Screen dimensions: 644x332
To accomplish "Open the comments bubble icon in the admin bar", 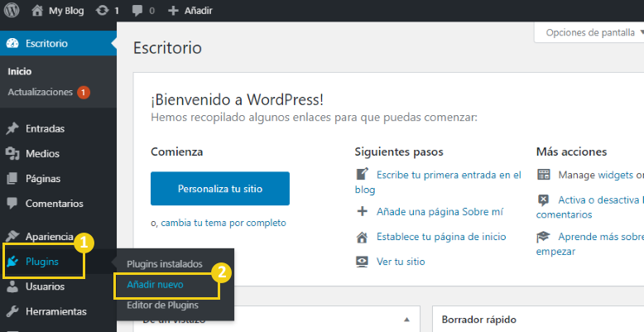I will (x=137, y=11).
